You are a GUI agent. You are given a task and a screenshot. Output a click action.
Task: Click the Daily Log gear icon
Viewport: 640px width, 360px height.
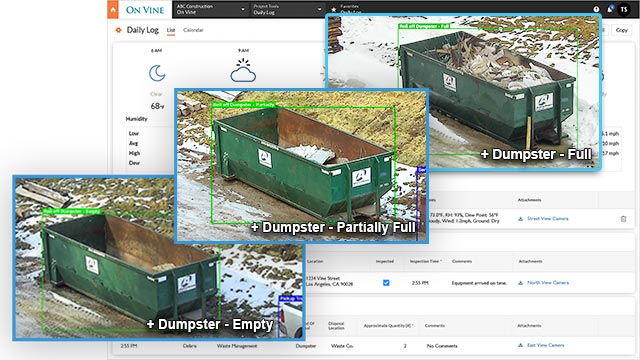(118, 30)
